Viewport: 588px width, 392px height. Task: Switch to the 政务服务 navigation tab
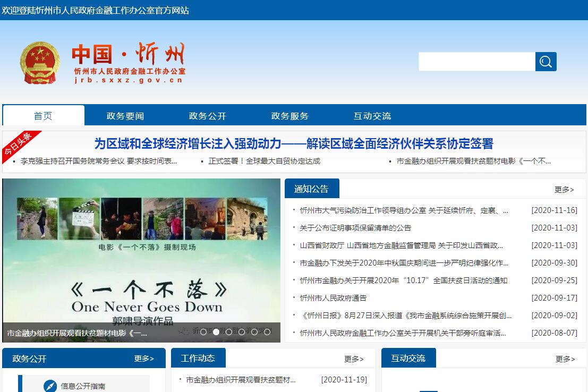point(289,116)
